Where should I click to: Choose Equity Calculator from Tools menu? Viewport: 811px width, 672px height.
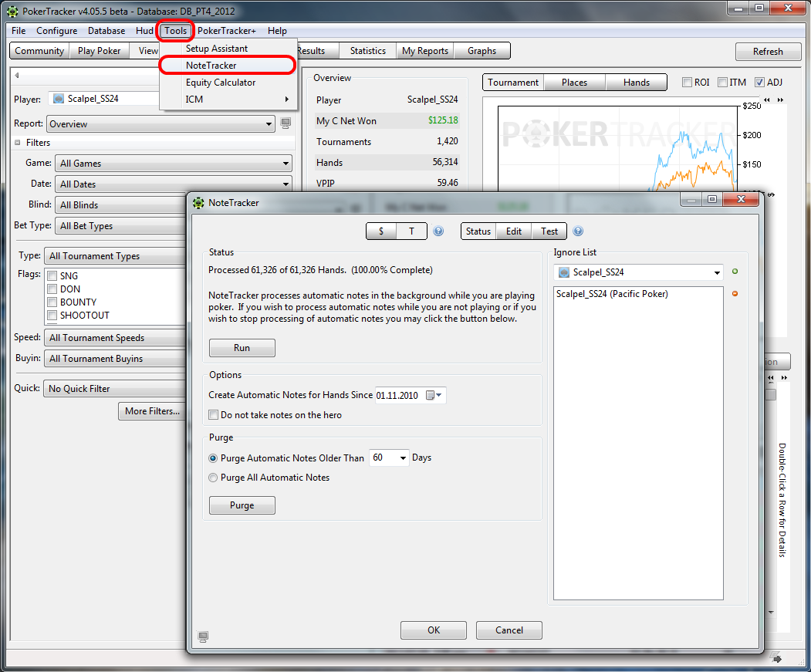[228, 83]
